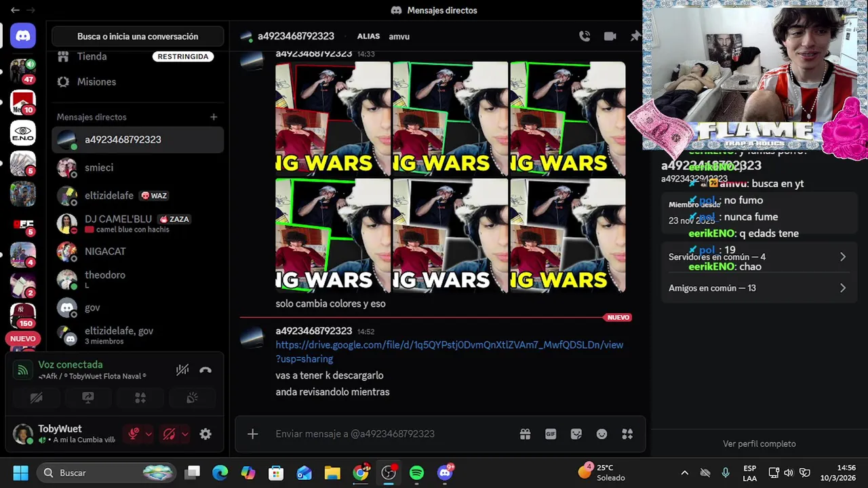
Task: Expand Amigos en común — 13
Action: point(758,288)
